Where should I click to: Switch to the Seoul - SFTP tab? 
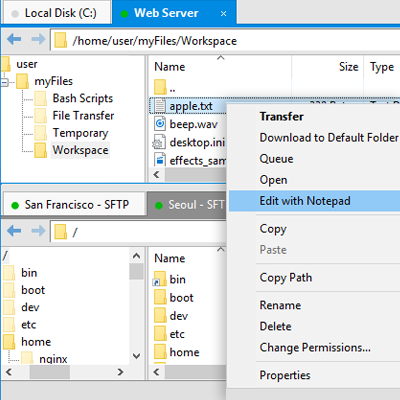click(x=187, y=205)
